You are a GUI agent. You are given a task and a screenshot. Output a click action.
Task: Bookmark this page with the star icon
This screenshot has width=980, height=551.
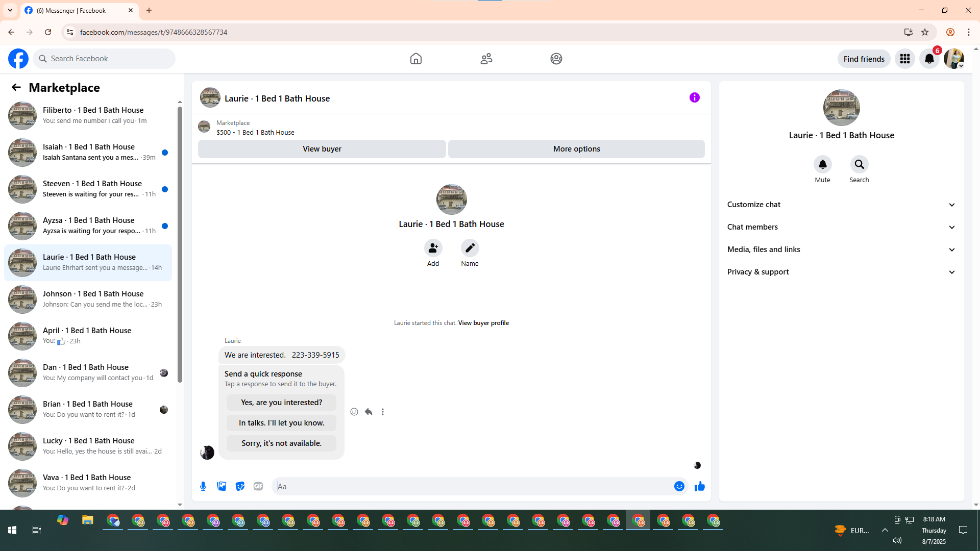coord(925,32)
